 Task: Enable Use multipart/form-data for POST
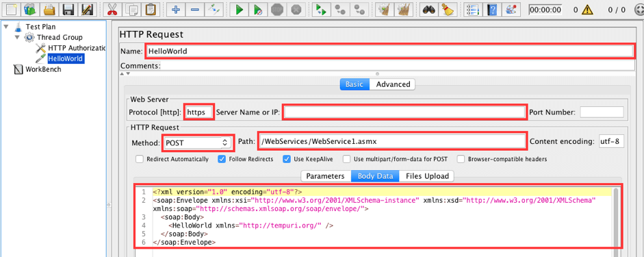click(347, 159)
